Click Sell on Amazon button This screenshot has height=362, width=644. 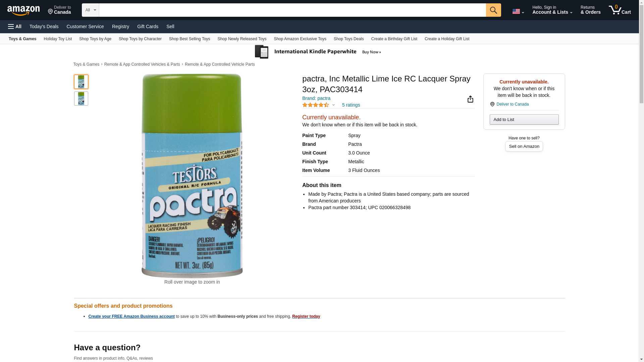524,146
